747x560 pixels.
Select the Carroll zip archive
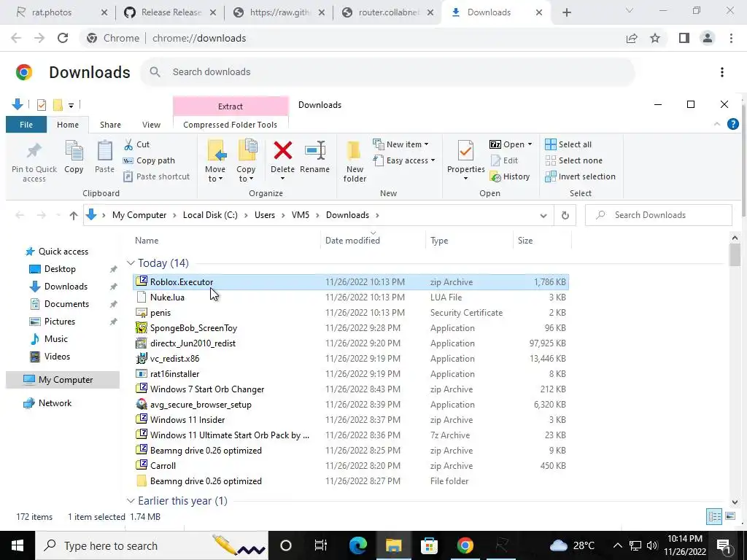pyautogui.click(x=351, y=466)
